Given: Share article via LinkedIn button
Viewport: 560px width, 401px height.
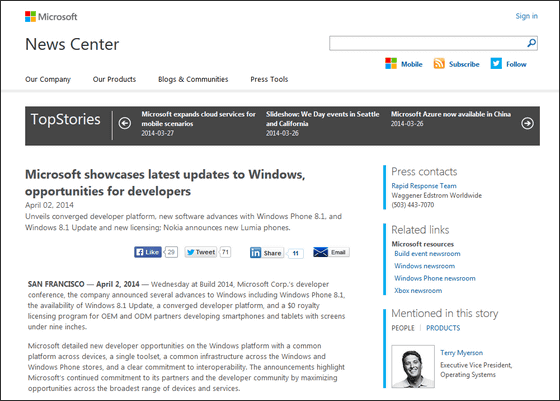Looking at the screenshot, I should (x=266, y=253).
